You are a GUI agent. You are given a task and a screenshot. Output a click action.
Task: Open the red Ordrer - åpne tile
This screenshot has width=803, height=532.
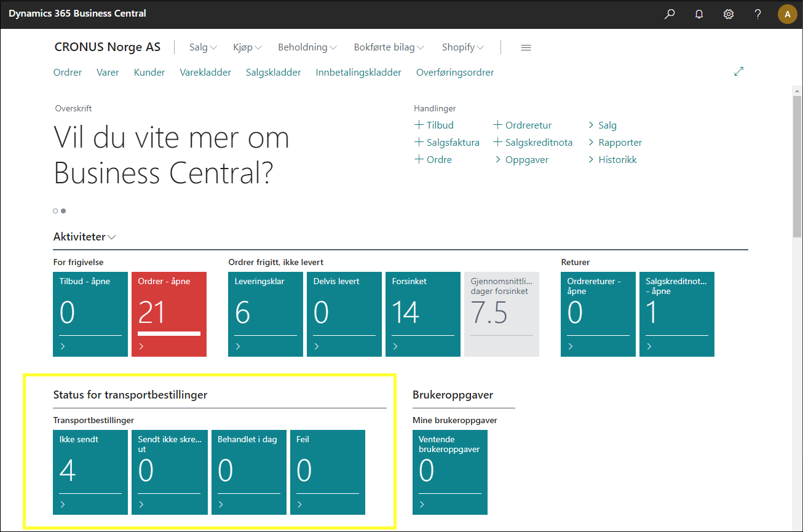click(x=169, y=314)
